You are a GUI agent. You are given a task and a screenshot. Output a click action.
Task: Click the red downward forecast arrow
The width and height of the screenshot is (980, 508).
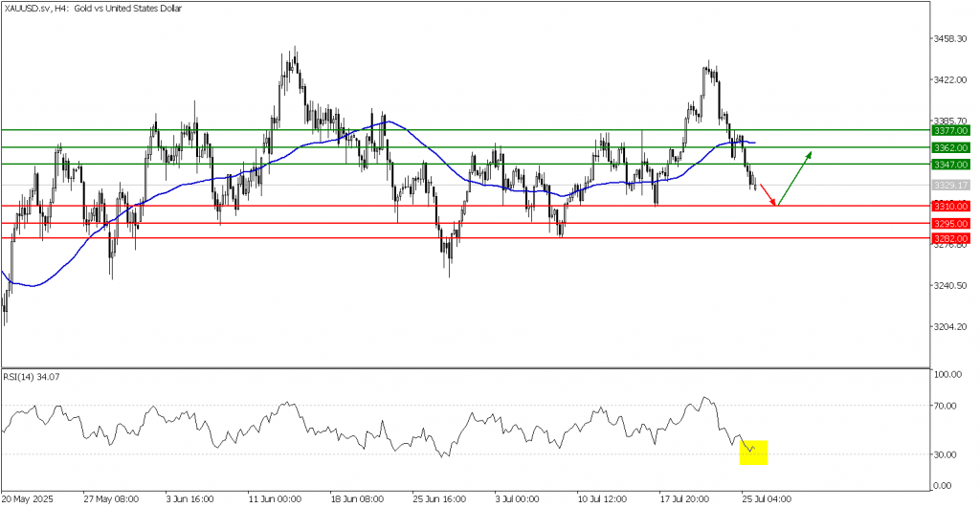coord(768,190)
